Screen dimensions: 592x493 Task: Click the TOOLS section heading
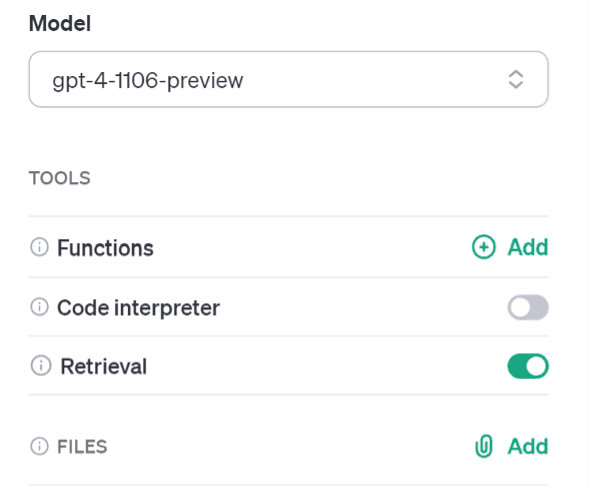[x=60, y=178]
